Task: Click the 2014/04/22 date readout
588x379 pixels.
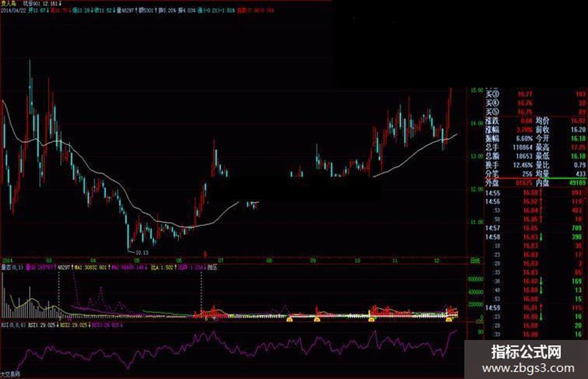Action: point(13,10)
